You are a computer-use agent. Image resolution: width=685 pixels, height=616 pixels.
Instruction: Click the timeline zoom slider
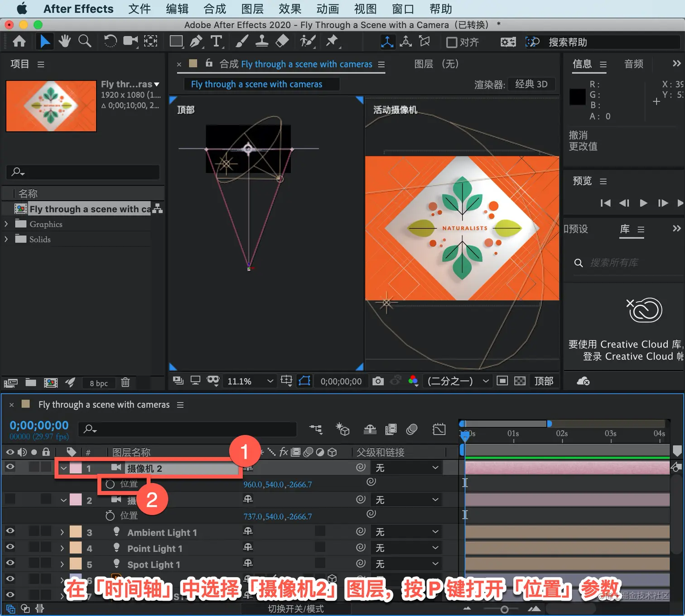(x=504, y=609)
